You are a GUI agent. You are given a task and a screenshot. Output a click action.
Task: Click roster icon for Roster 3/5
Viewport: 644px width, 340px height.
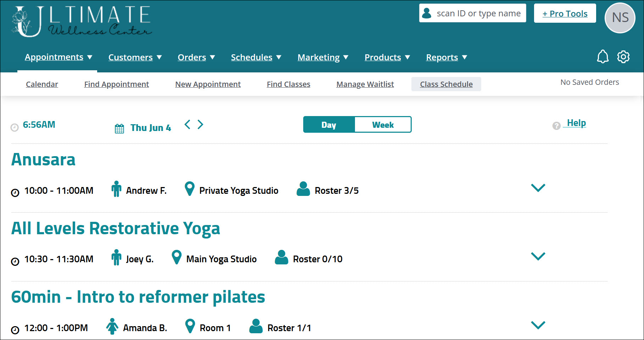(x=303, y=189)
